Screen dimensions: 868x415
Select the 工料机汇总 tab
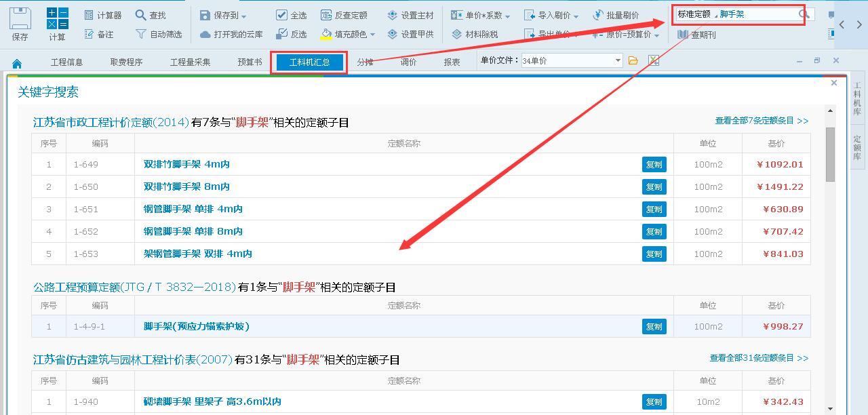309,62
